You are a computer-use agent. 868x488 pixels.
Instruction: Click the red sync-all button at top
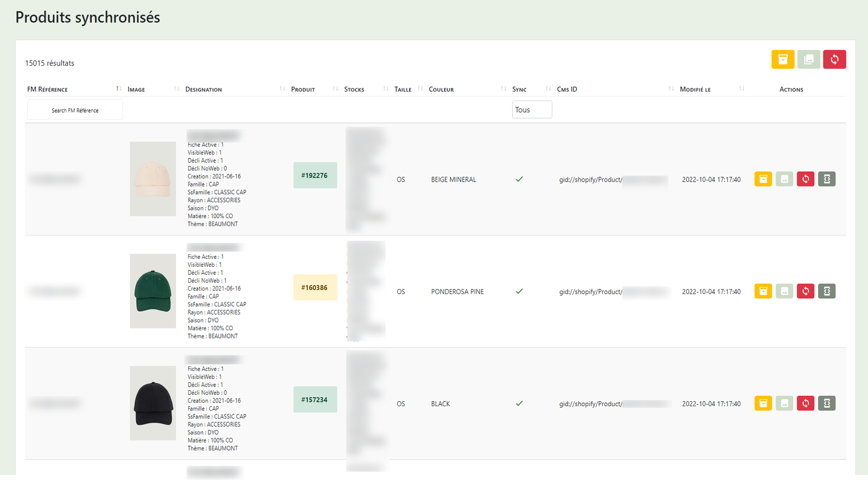[834, 60]
